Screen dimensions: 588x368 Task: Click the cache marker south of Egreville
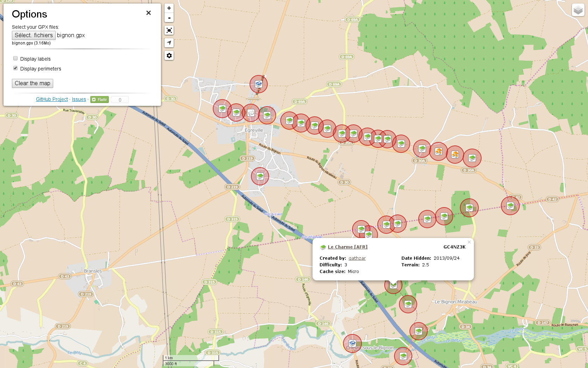(260, 176)
